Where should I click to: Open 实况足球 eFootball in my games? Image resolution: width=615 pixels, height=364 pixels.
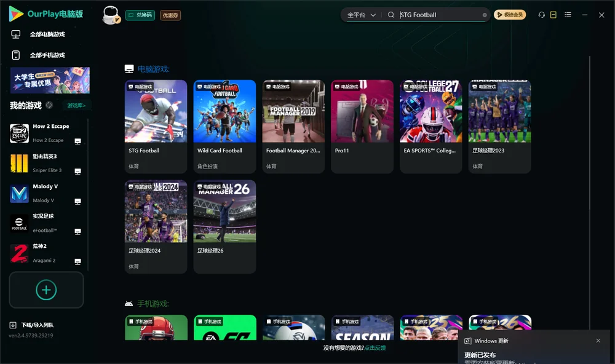[x=46, y=223]
